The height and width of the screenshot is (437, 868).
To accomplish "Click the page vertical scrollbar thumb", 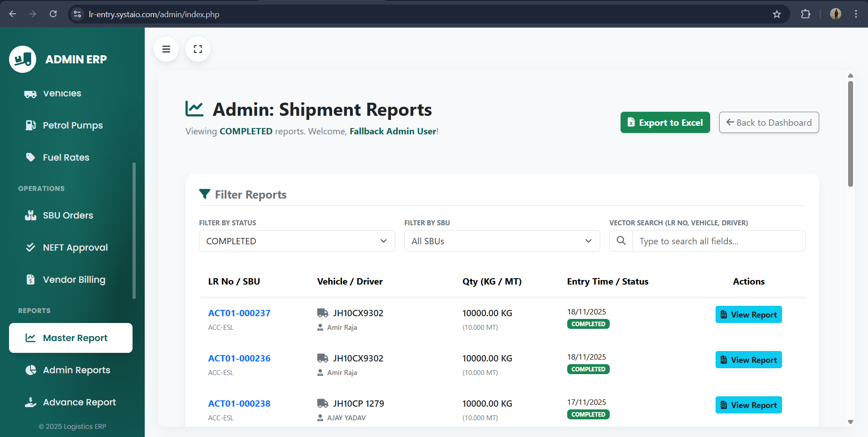I will click(x=850, y=133).
